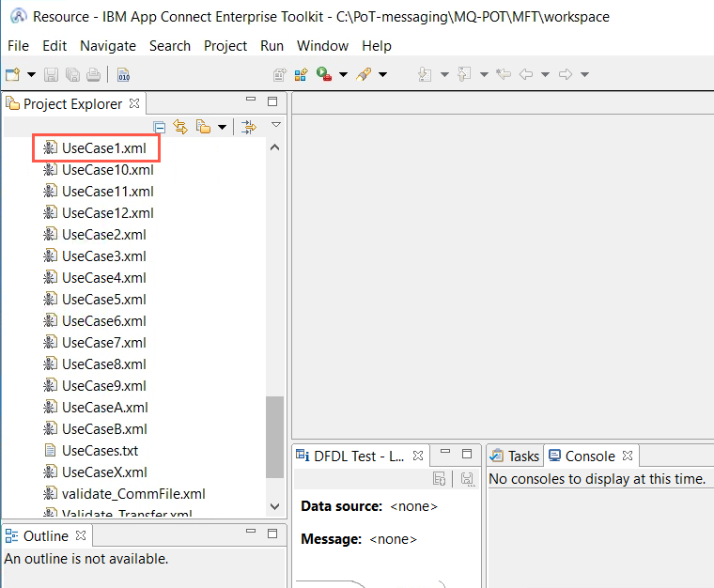Click the DFDL Test load-file icon

click(439, 479)
